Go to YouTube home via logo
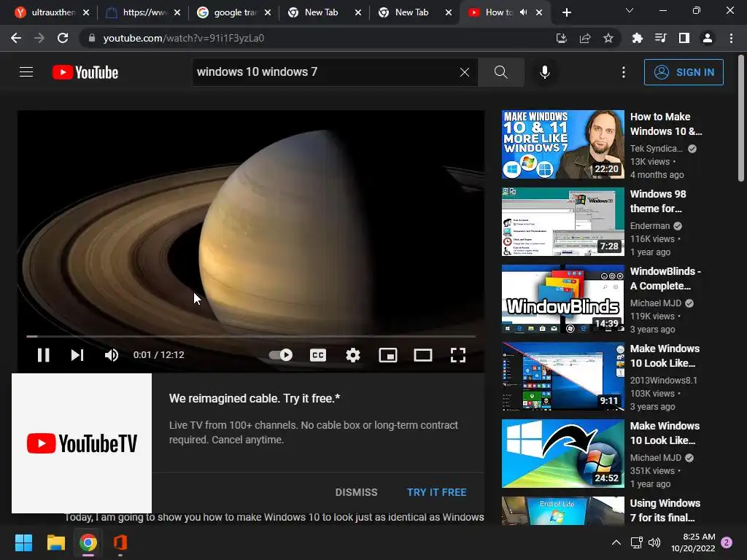The width and height of the screenshot is (747, 560). pos(85,72)
